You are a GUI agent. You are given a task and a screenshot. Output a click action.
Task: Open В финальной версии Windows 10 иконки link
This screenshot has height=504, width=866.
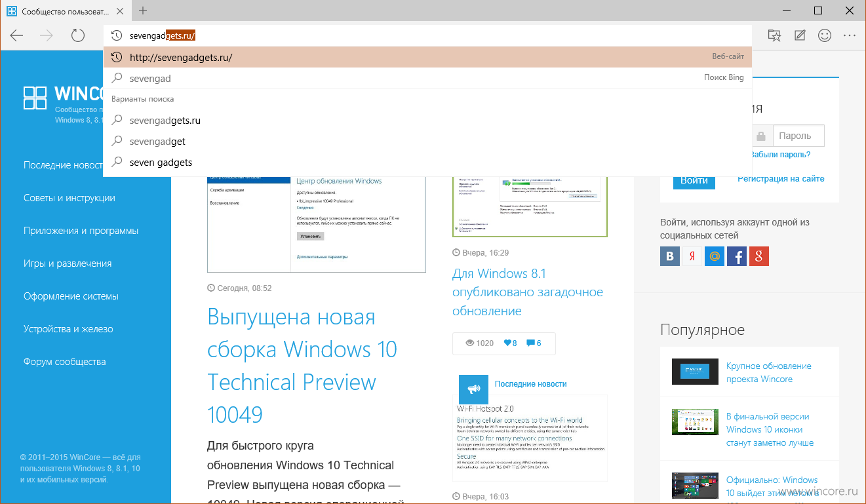(x=770, y=429)
